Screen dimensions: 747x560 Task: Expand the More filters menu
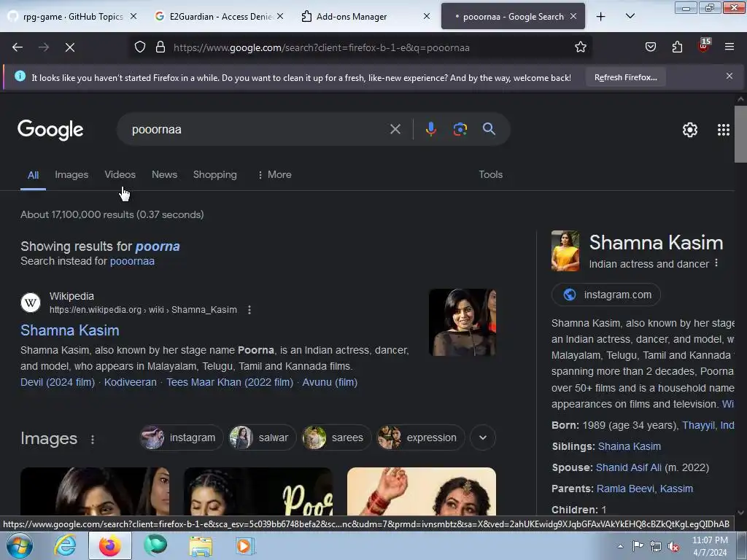click(x=274, y=175)
